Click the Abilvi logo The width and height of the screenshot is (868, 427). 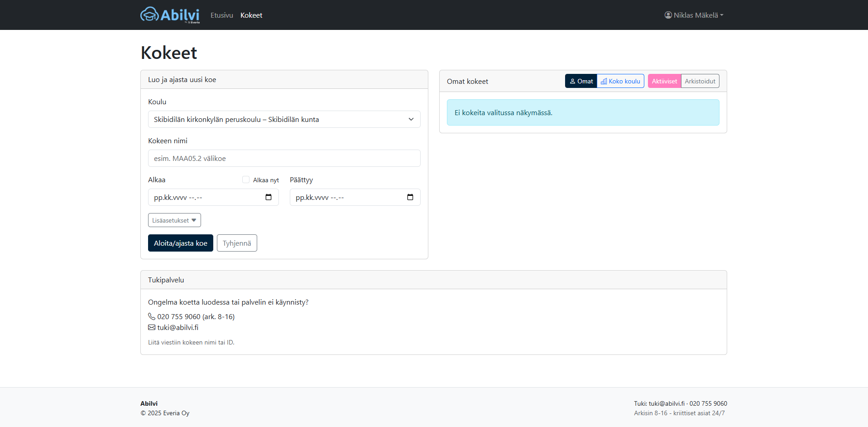point(170,15)
